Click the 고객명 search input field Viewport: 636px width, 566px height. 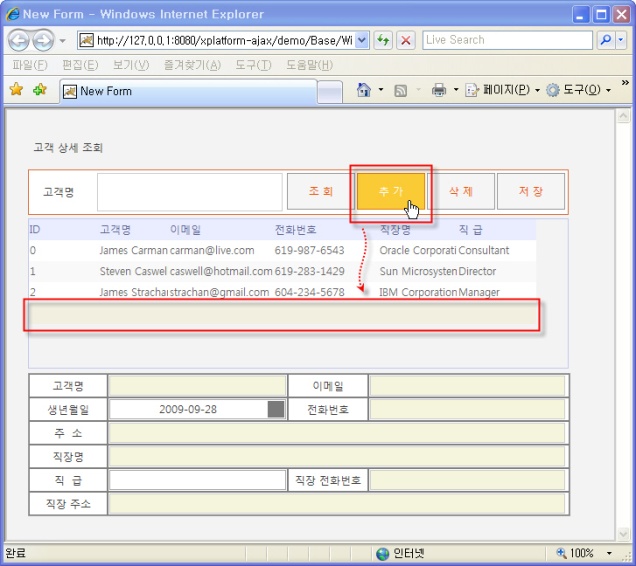[189, 192]
